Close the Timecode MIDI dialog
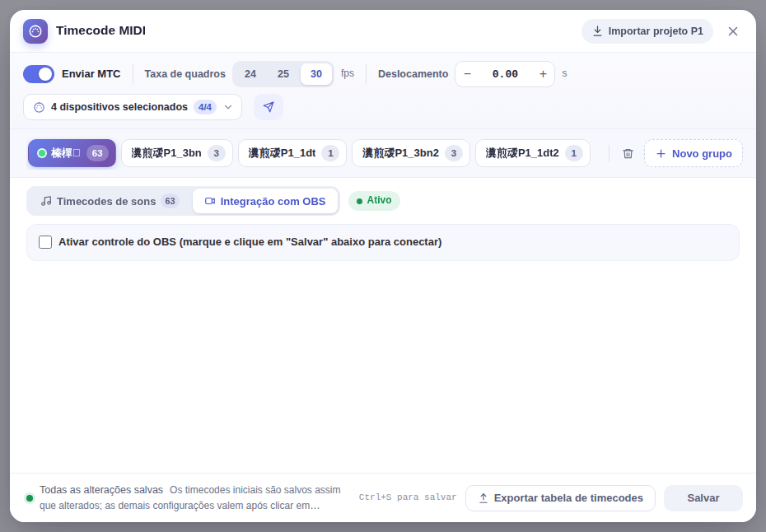 click(733, 31)
